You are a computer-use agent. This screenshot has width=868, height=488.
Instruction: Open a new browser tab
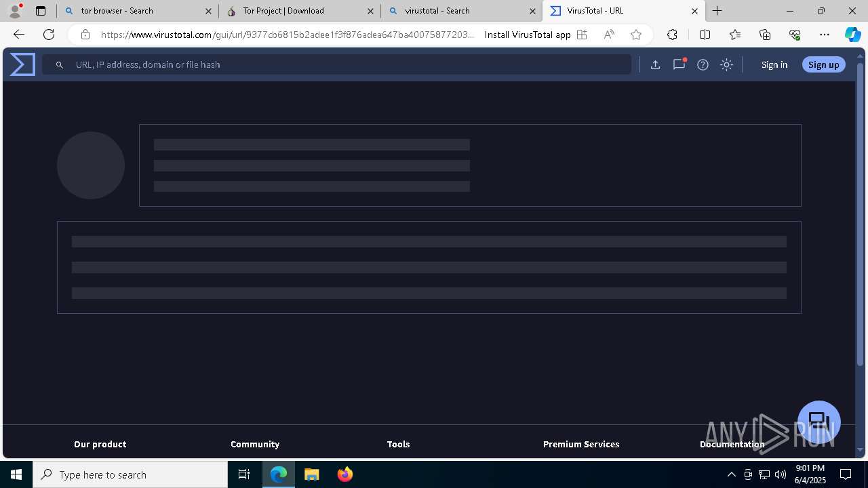click(717, 11)
